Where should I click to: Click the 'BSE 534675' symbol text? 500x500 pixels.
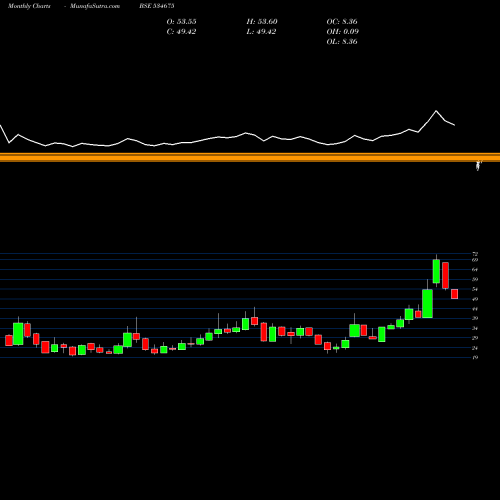click(x=157, y=6)
